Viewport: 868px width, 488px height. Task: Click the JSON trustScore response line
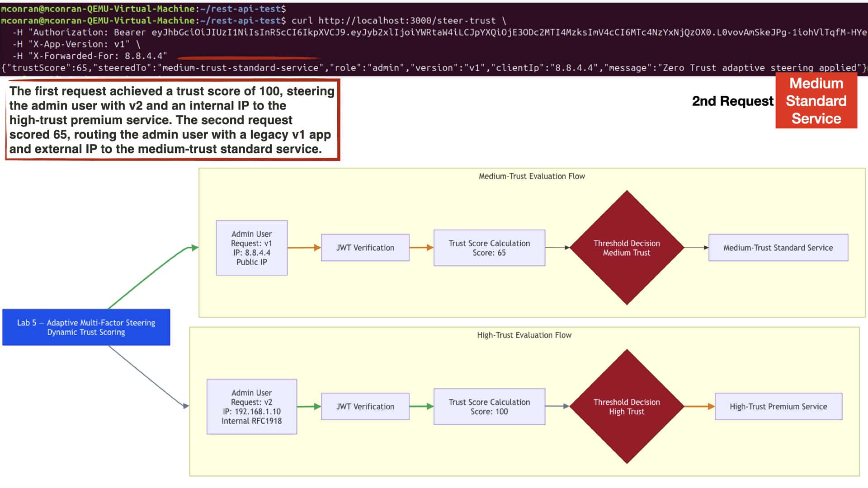point(434,68)
